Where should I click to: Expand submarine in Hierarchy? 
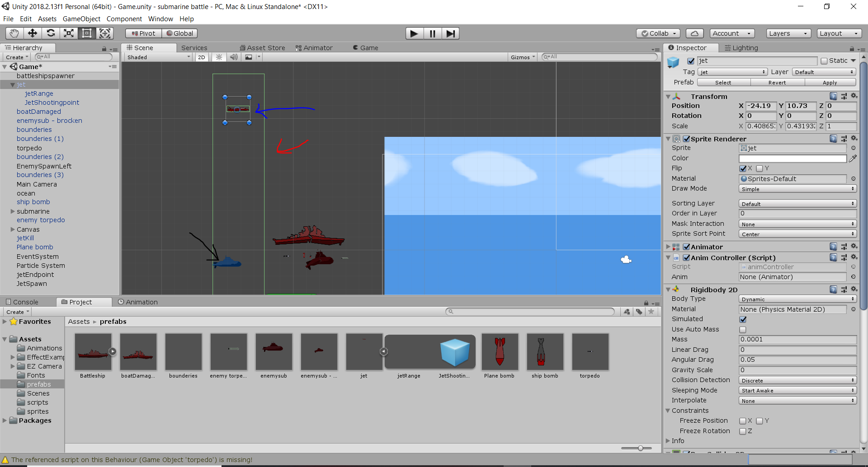click(x=13, y=211)
